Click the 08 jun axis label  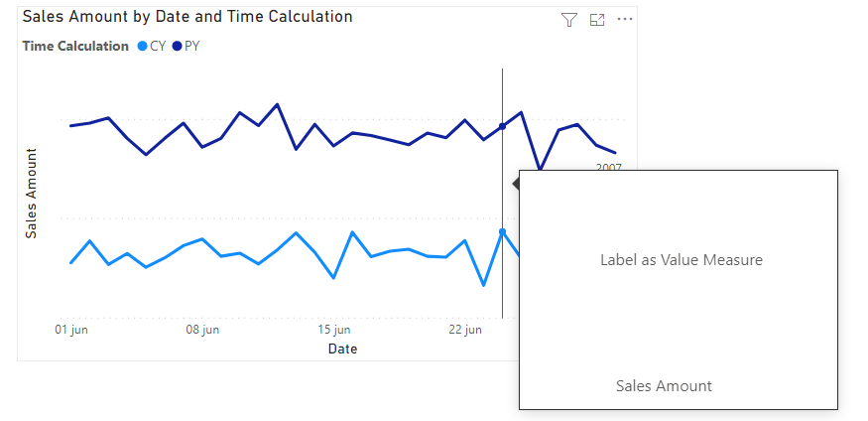point(202,330)
